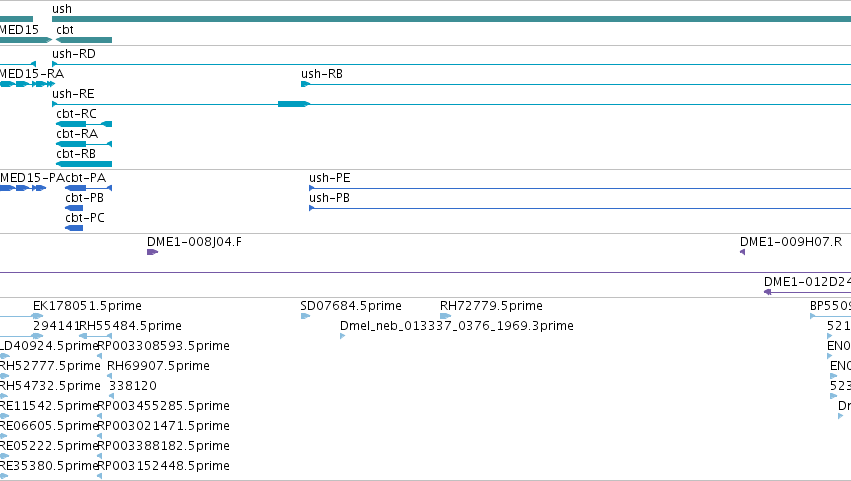Screen dimensions: 851x481
Task: Click the RH72779.5prime EST feature
Action: point(446,316)
